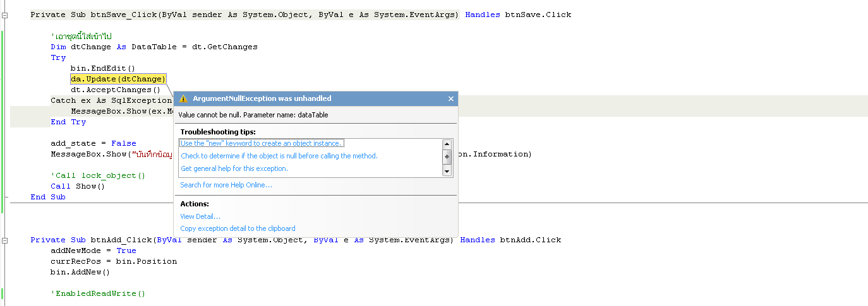Click the warning icon in the exception popup
This screenshot has width=868, height=306.
tap(183, 99)
